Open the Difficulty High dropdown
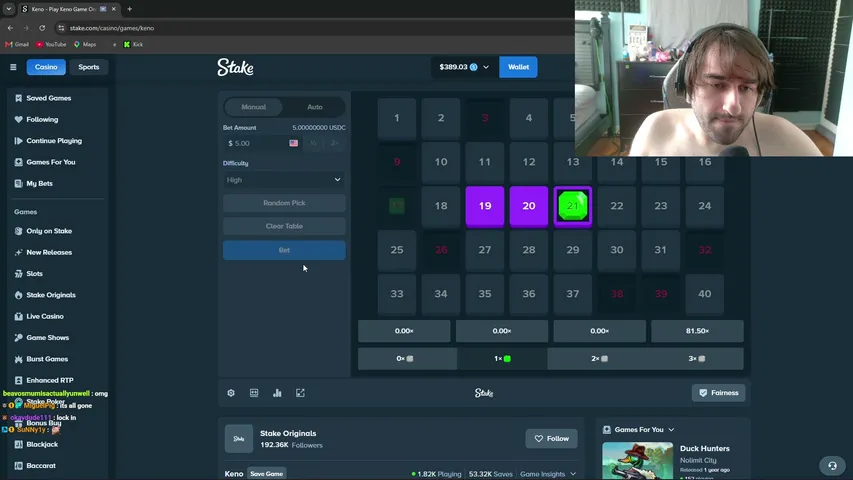Image resolution: width=853 pixels, height=480 pixels. tap(284, 180)
